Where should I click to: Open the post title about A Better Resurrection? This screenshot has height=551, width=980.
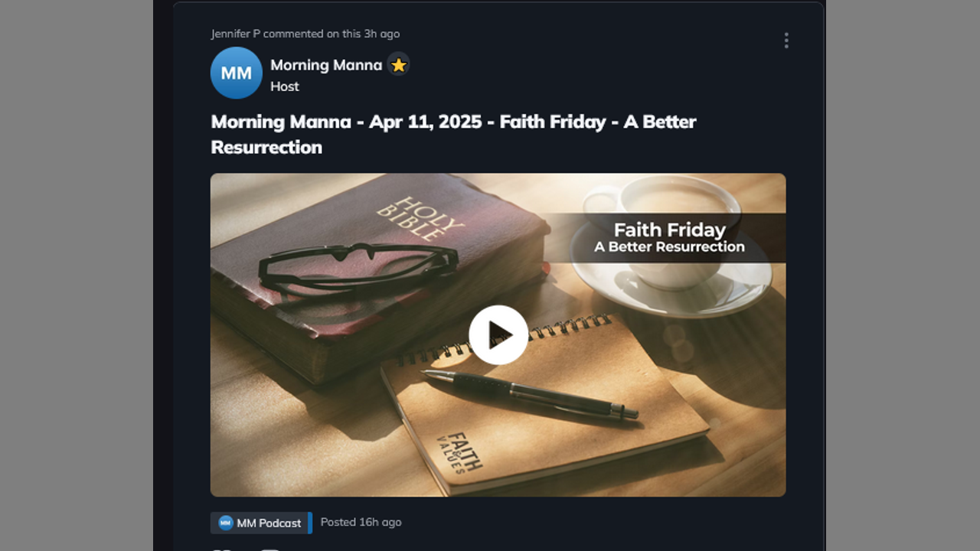[453, 134]
